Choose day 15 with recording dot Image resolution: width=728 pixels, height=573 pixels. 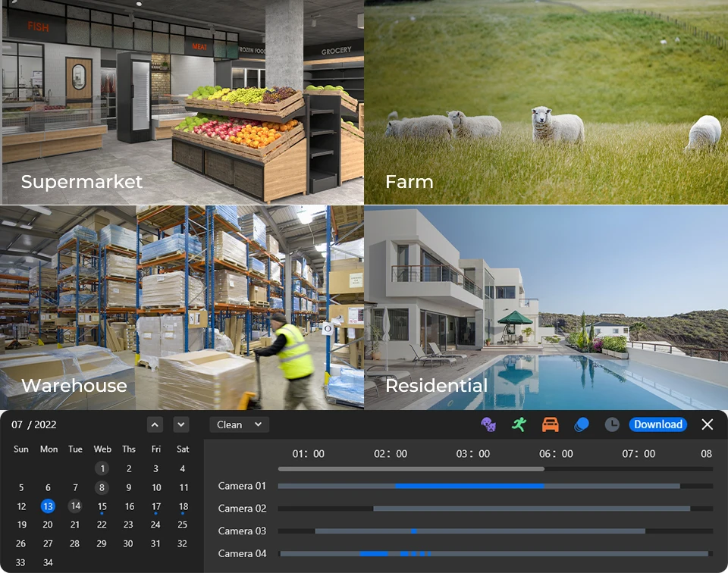point(102,506)
